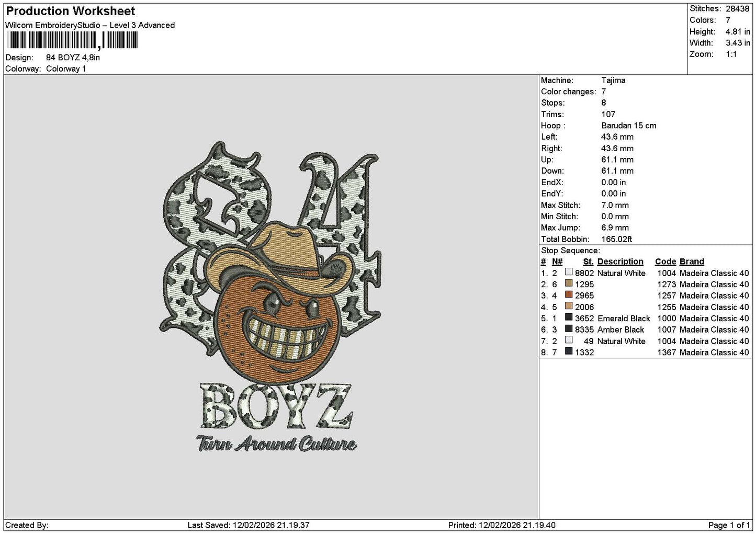
Task: Click the Natural White swatch for 8802 stitches
Action: point(569,272)
